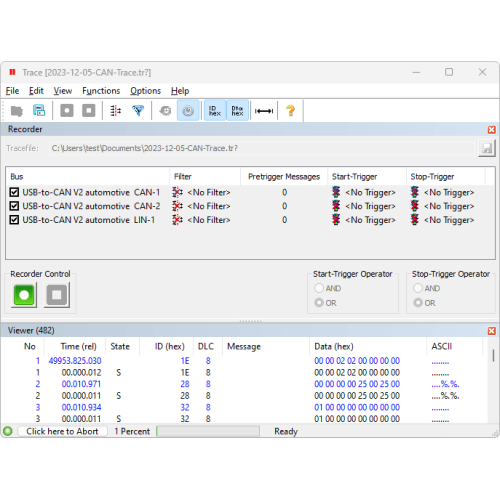Image resolution: width=500 pixels, height=500 pixels.
Task: Click the column width arrow icon
Action: 264,111
